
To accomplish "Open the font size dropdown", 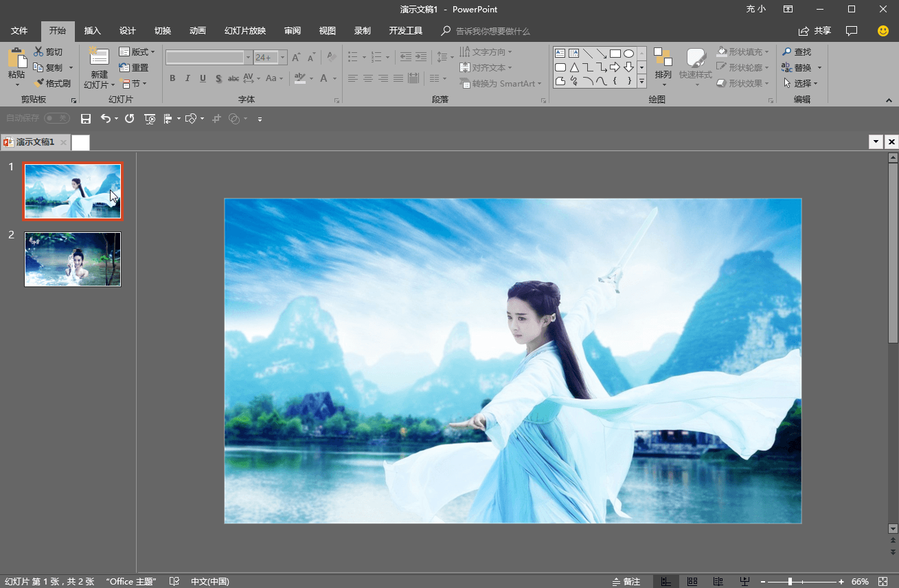I will (x=283, y=58).
